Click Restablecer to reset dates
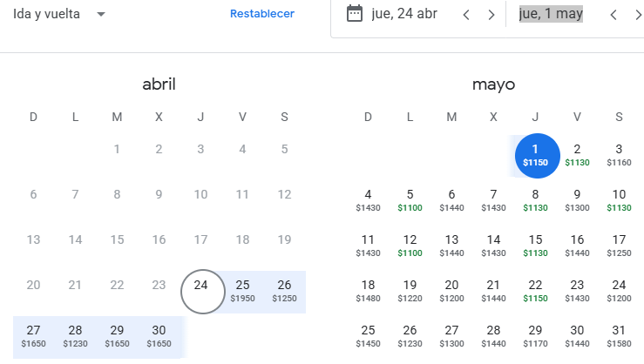Image resolution: width=644 pixels, height=364 pixels. click(262, 14)
